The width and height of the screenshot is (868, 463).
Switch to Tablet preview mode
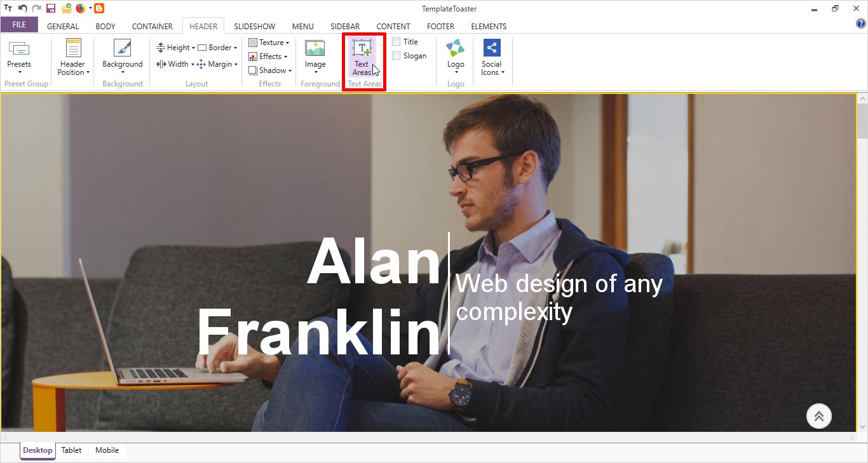(72, 450)
